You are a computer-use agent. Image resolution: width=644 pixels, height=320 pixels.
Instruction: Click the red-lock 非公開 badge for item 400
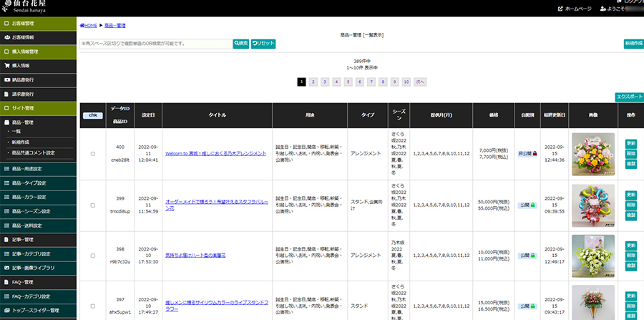click(x=528, y=154)
